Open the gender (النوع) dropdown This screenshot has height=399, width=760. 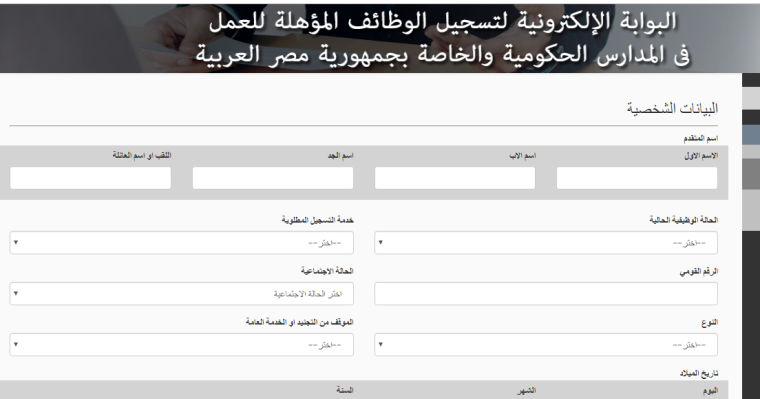[x=546, y=345]
